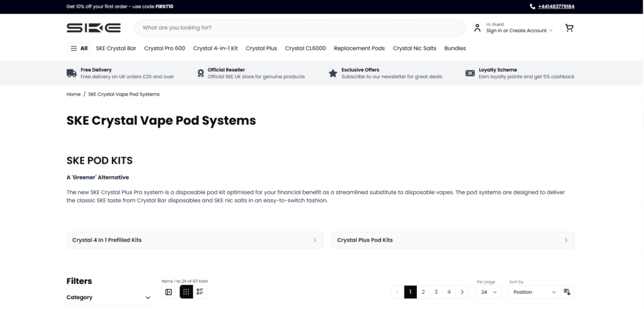Image resolution: width=644 pixels, height=309 pixels.
Task: Select page 1 in pagination
Action: (x=410, y=292)
